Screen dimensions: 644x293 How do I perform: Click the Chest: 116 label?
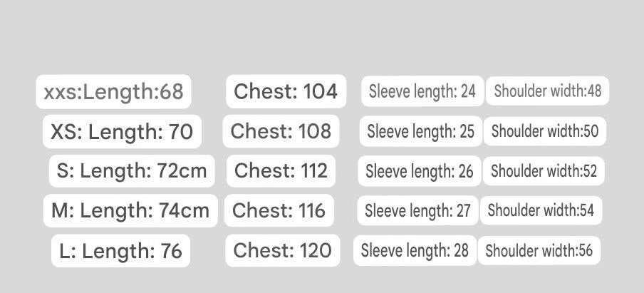click(x=279, y=211)
